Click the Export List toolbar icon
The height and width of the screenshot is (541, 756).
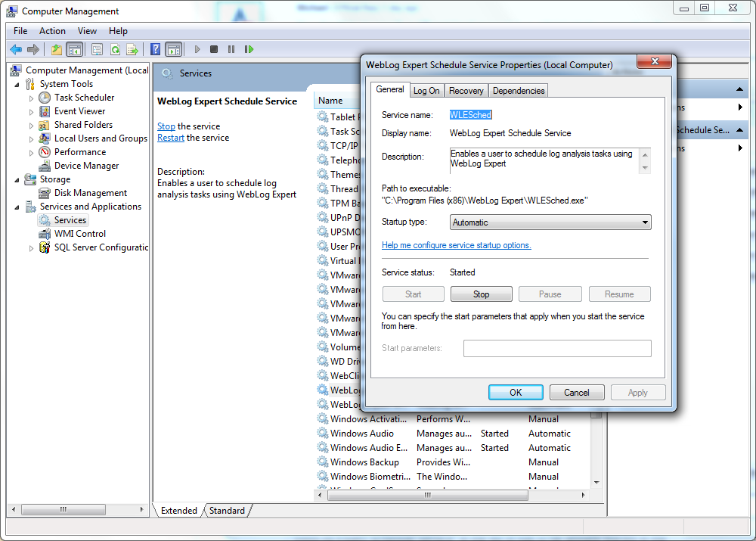[x=132, y=49]
